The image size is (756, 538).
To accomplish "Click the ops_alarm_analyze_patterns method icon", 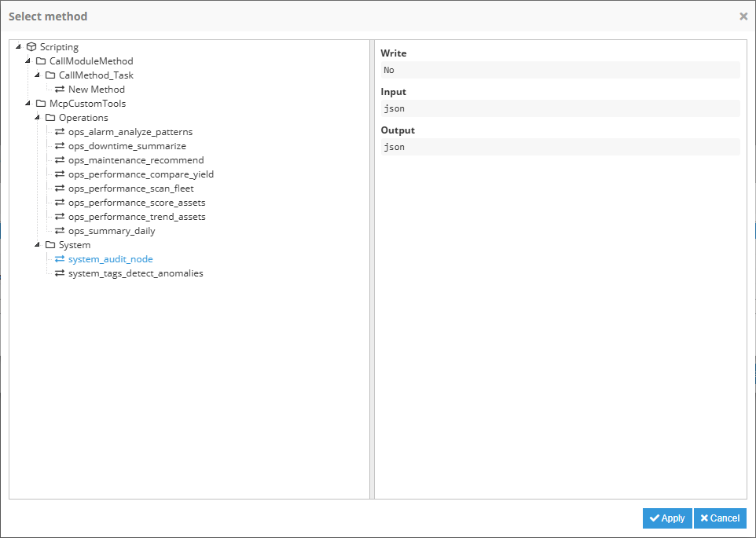I will point(60,131).
